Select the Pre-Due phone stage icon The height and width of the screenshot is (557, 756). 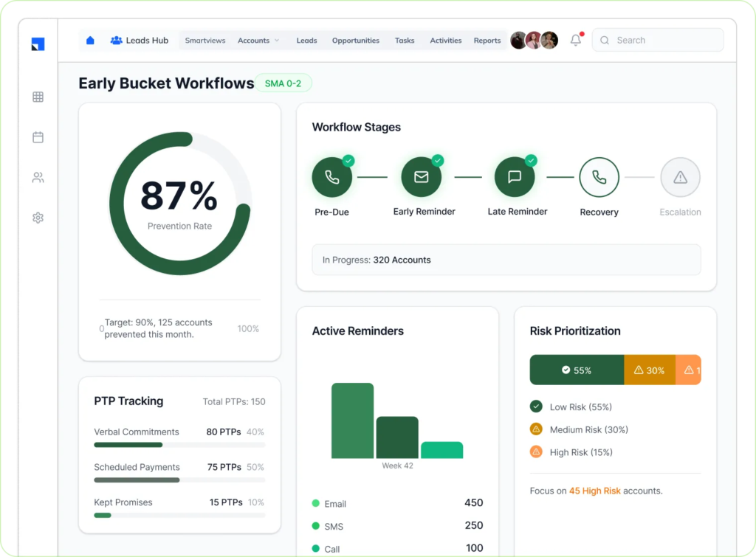point(331,177)
